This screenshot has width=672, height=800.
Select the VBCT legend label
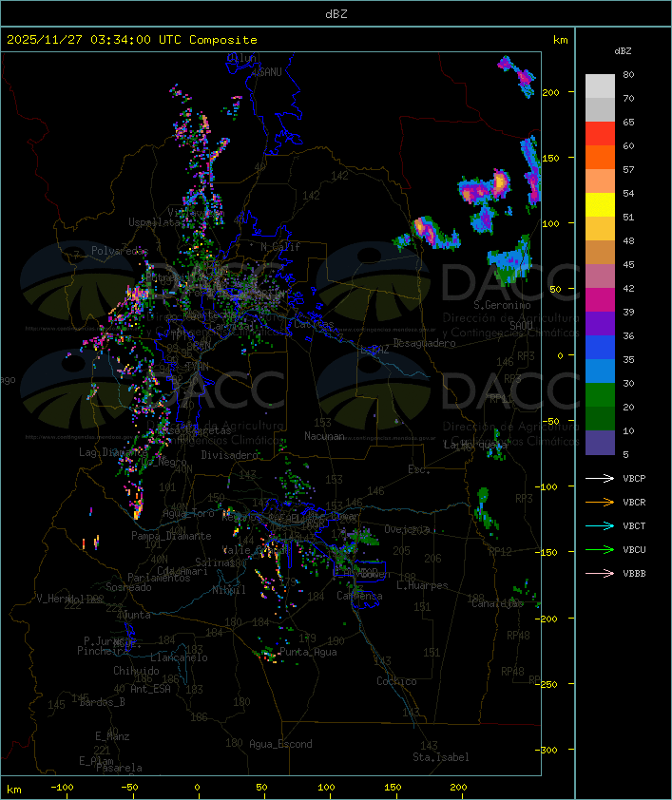(x=634, y=526)
